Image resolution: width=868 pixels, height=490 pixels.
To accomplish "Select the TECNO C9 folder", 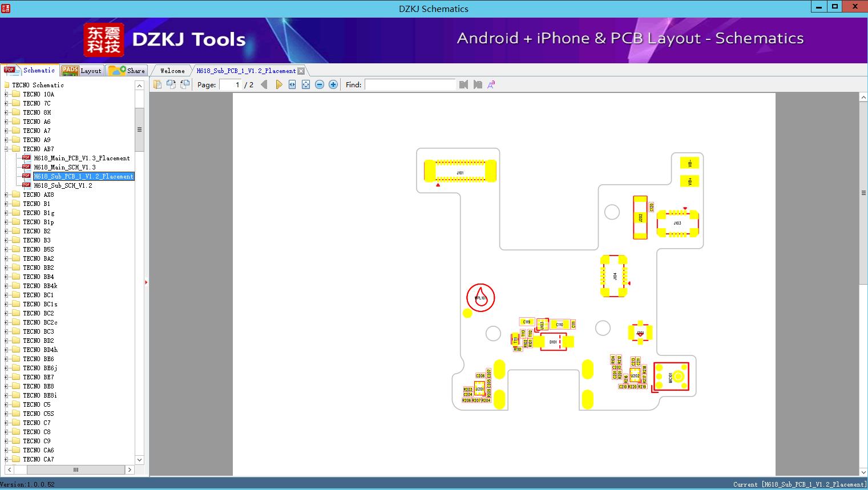I will coord(37,441).
